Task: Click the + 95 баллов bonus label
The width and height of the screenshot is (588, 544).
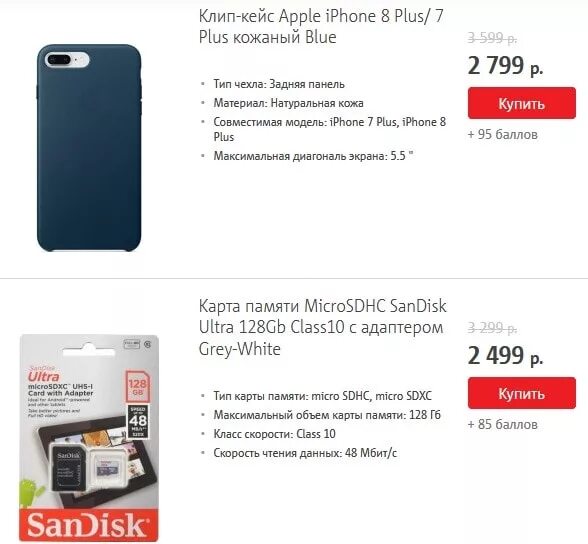Action: (x=502, y=134)
